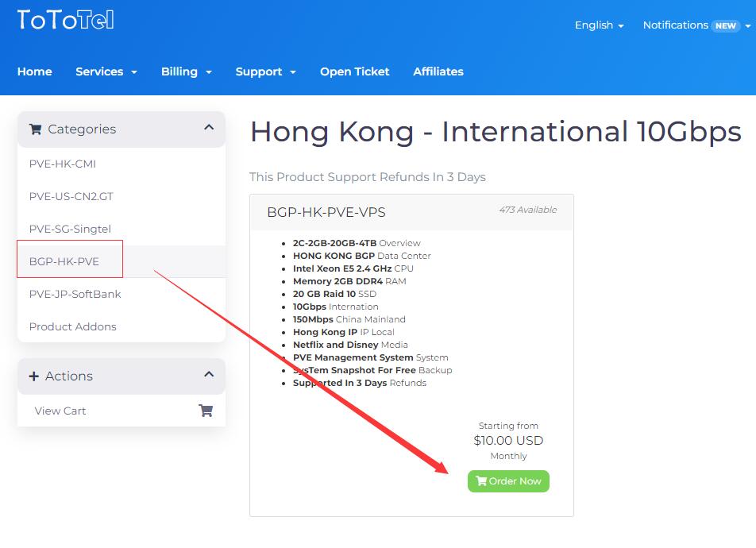Click the PVE Management System line

[x=370, y=357]
